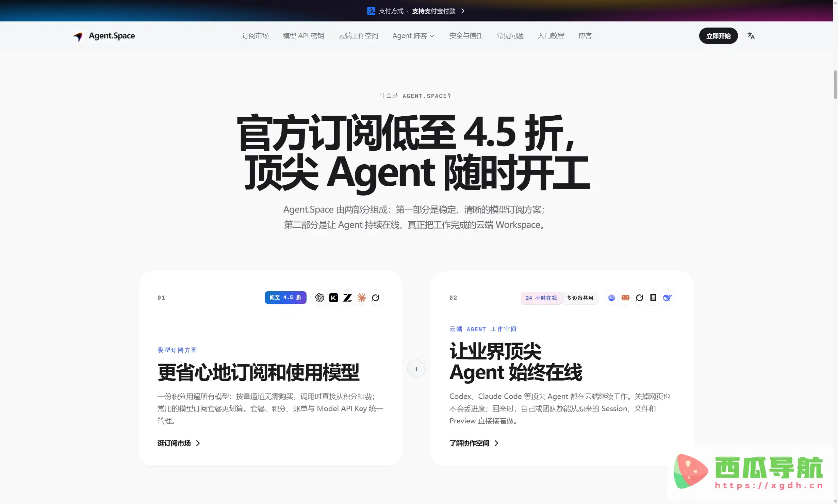Click the 立即开始 button

pos(718,36)
